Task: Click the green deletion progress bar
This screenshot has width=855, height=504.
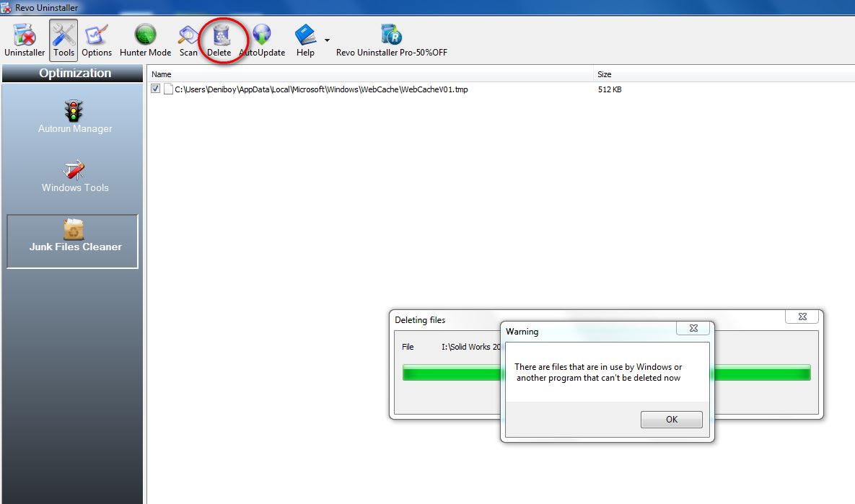Action: [x=760, y=373]
